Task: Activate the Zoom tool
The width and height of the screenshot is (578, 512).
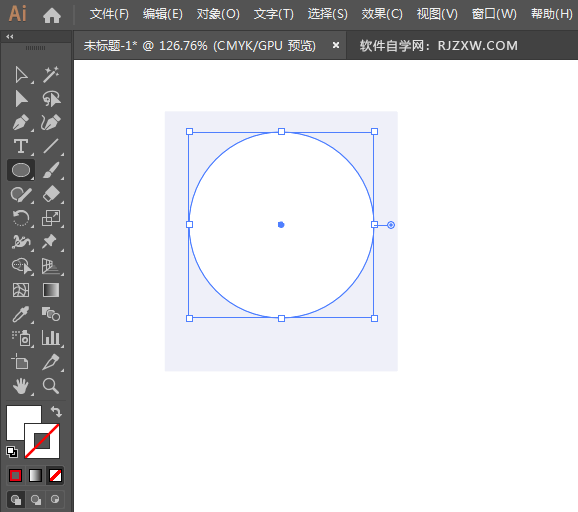Action: pyautogui.click(x=51, y=386)
